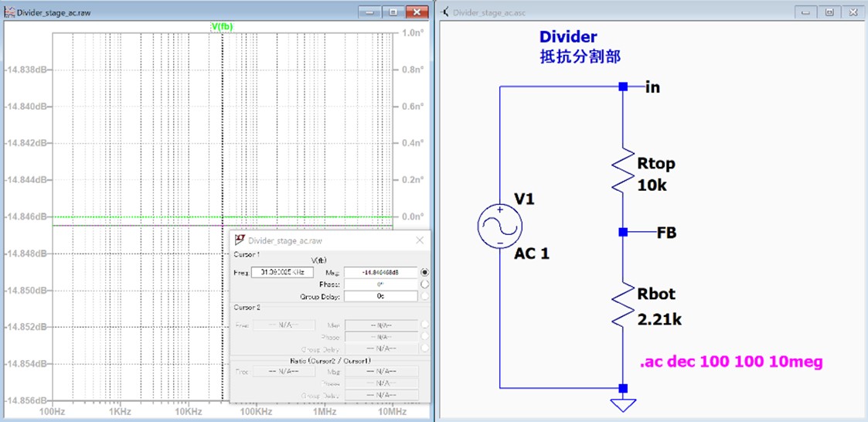This screenshot has height=422, width=868.
Task: Click the V(fb) trace label
Action: (222, 26)
